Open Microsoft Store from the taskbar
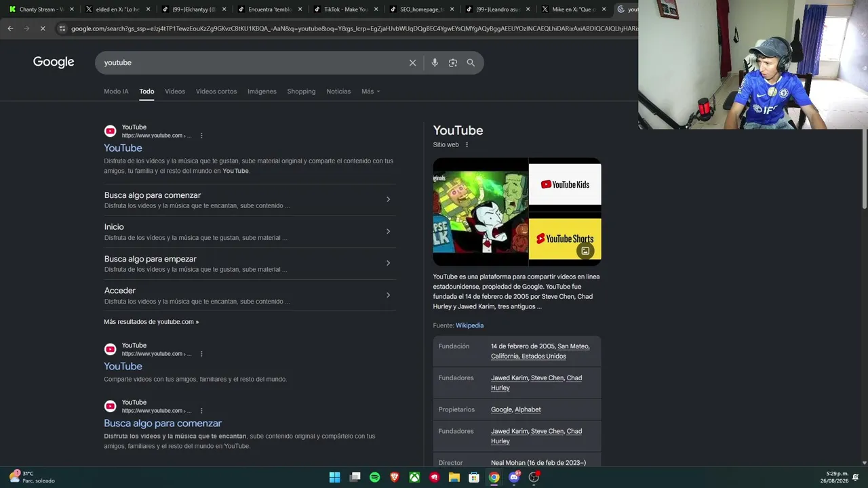This screenshot has width=868, height=488. click(x=474, y=477)
